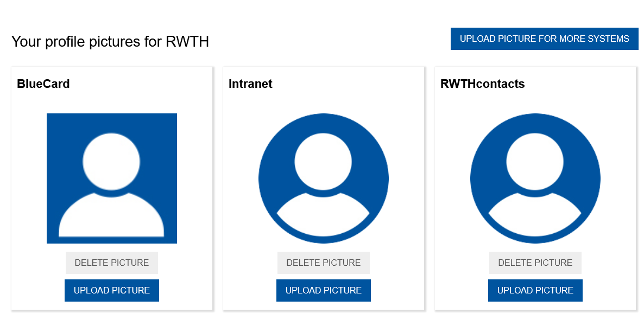Viewport: 644px width, 313px height.
Task: Delete the BlueCard picture
Action: (111, 263)
